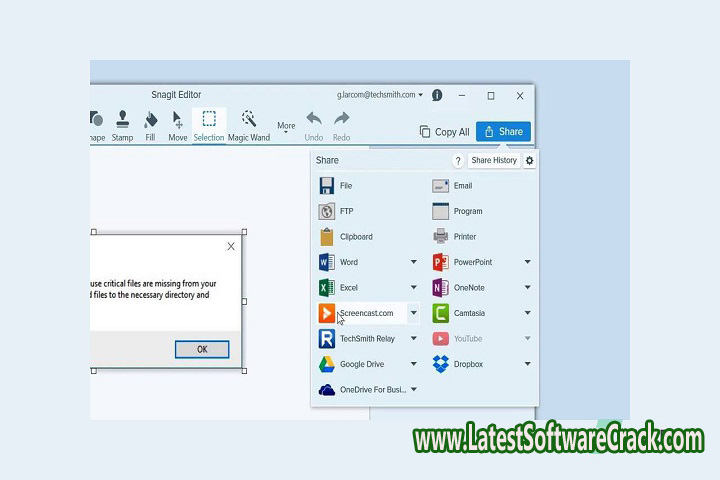Expand the Screencast.com options arrow

[x=414, y=313]
